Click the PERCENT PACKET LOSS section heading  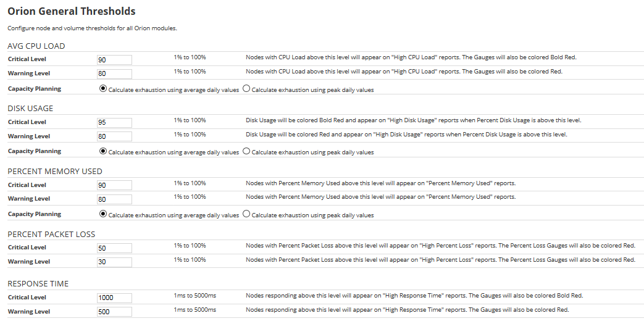pos(51,235)
